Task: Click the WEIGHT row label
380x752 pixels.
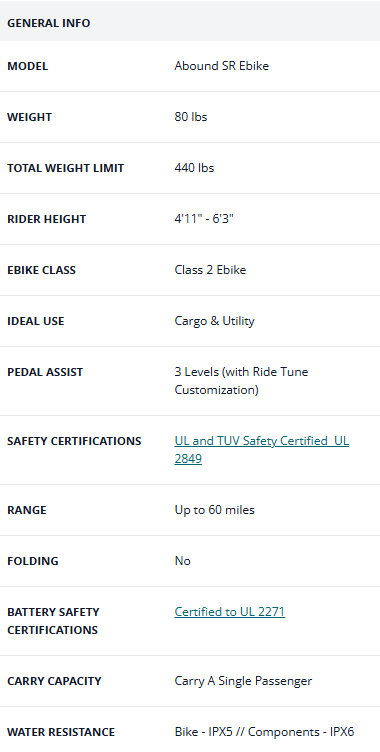Action: pyautogui.click(x=29, y=117)
